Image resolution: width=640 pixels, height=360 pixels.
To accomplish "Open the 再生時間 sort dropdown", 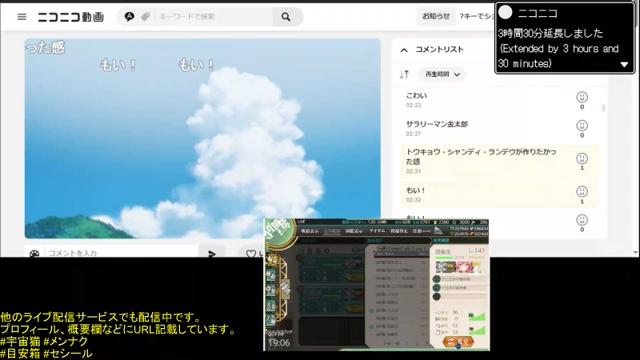I will click(442, 74).
